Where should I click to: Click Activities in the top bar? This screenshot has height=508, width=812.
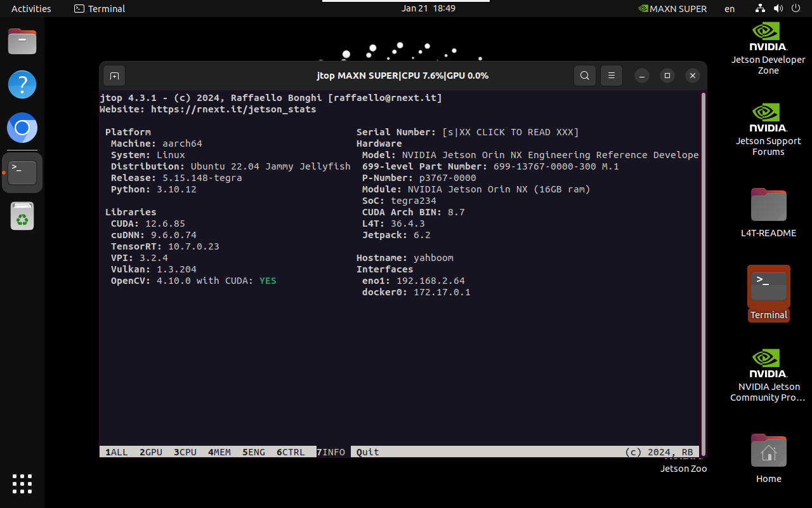31,8
